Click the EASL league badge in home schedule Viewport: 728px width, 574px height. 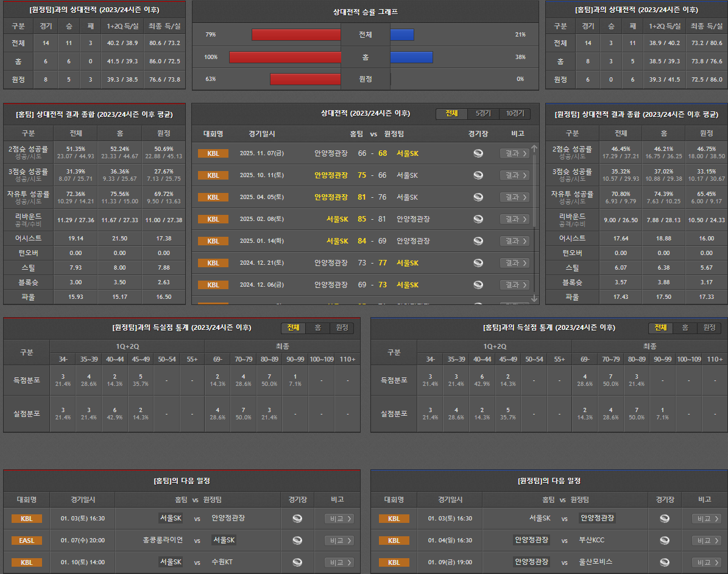pyautogui.click(x=27, y=541)
